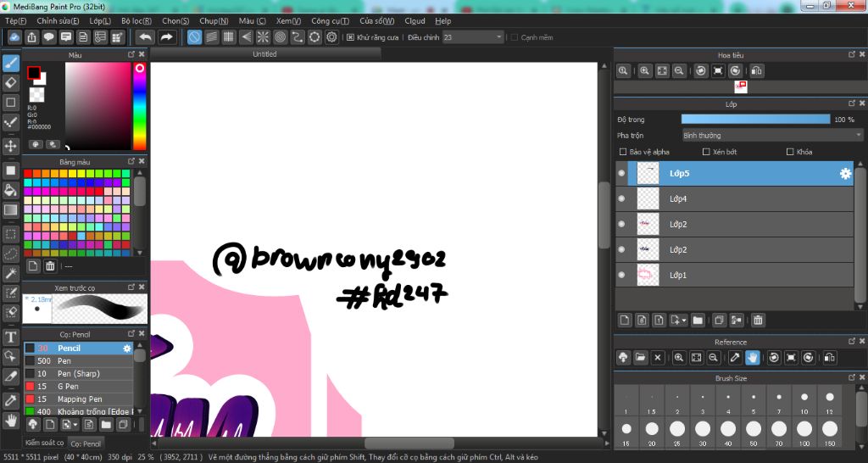Viewport: 868px width, 463px height.
Task: Zoom in on the Navigator panel
Action: pos(645,71)
